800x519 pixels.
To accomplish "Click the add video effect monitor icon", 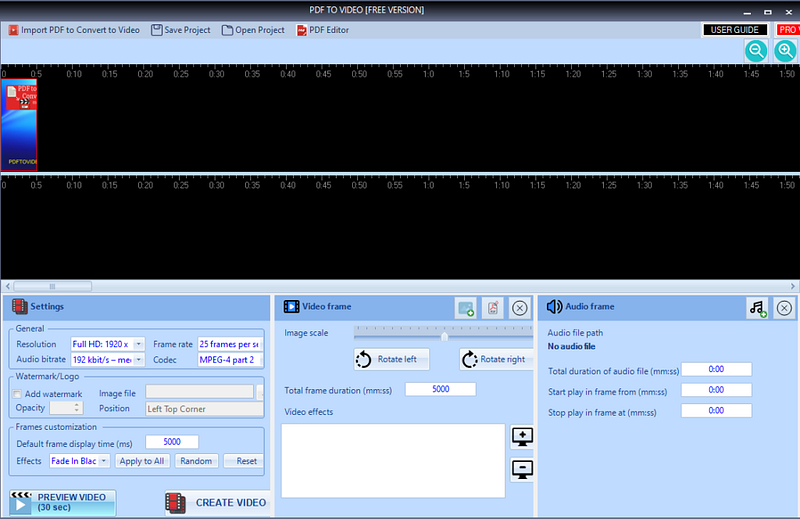I will [522, 437].
